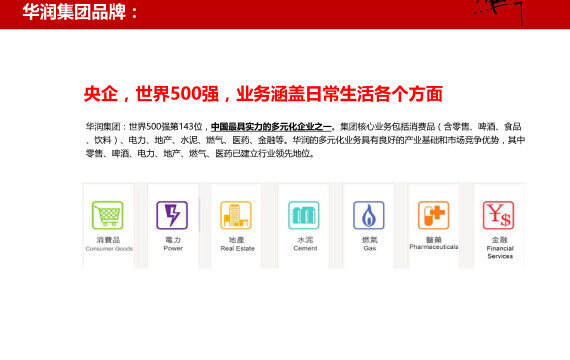Image resolution: width=570 pixels, height=360 pixels.
Task: Select the 'Gas' label text
Action: pyautogui.click(x=370, y=248)
